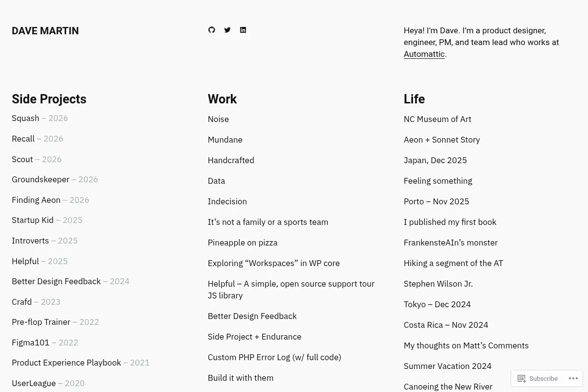Open the Squash side project
The height and width of the screenshot is (392, 588).
[x=25, y=118]
